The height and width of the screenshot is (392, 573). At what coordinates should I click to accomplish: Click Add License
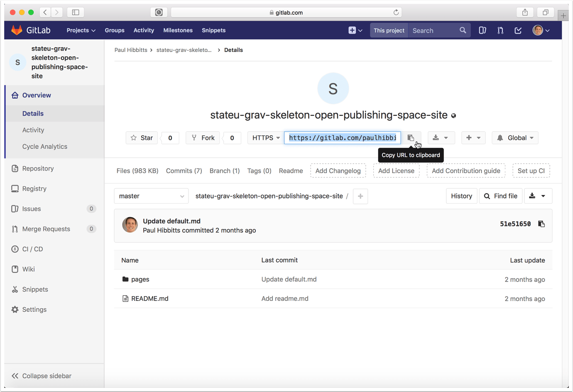click(x=396, y=171)
